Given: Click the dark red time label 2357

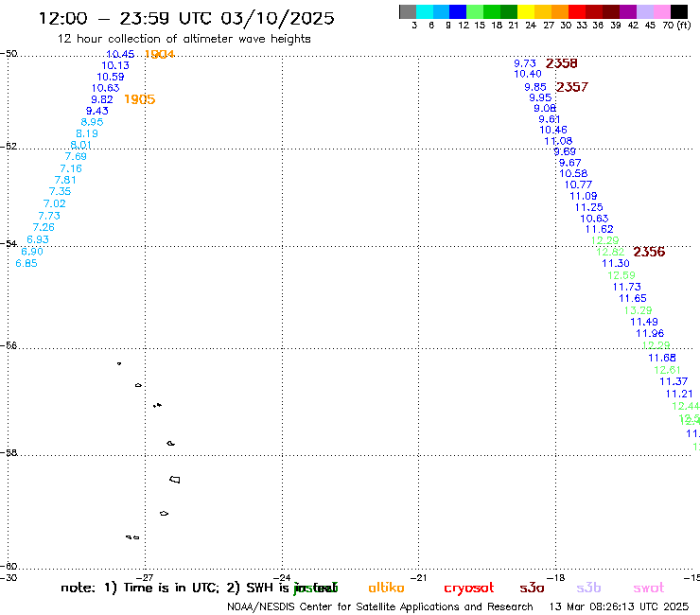Looking at the screenshot, I should pyautogui.click(x=572, y=87).
